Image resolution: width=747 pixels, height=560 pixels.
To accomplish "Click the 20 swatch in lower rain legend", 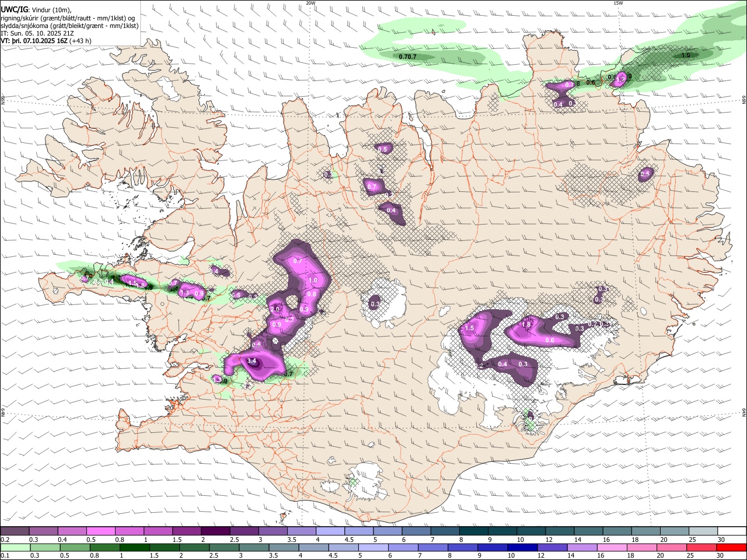I will [x=671, y=547].
